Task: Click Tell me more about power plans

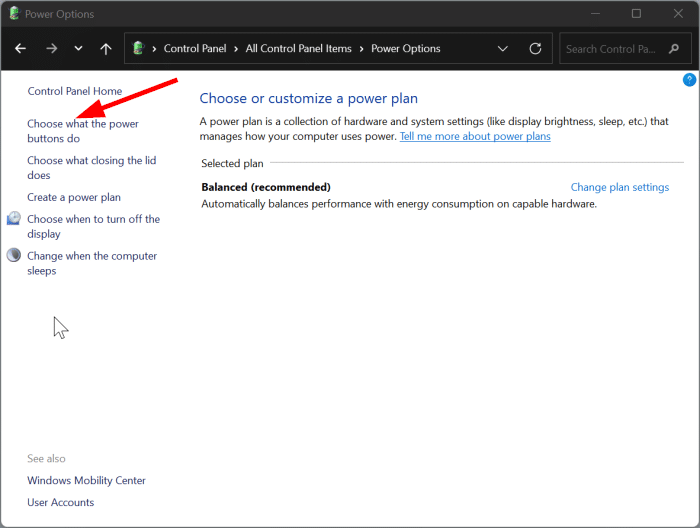Action: coord(475,136)
